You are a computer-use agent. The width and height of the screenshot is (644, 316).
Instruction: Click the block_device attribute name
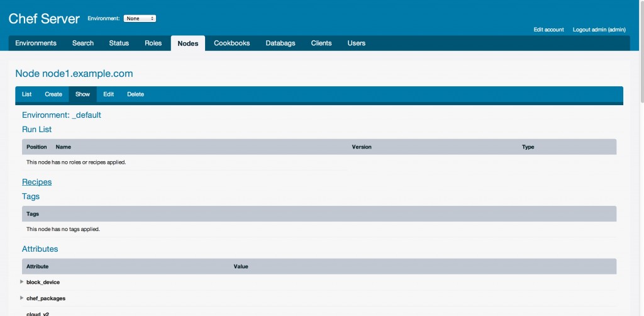point(43,282)
